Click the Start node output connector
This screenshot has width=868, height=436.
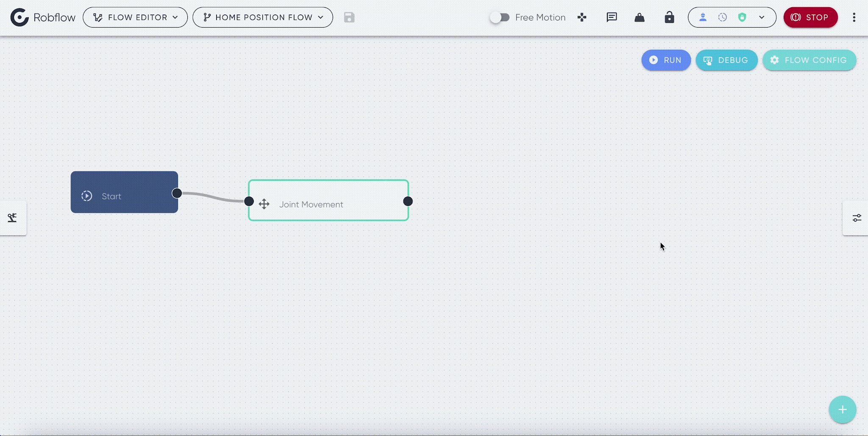pyautogui.click(x=177, y=193)
